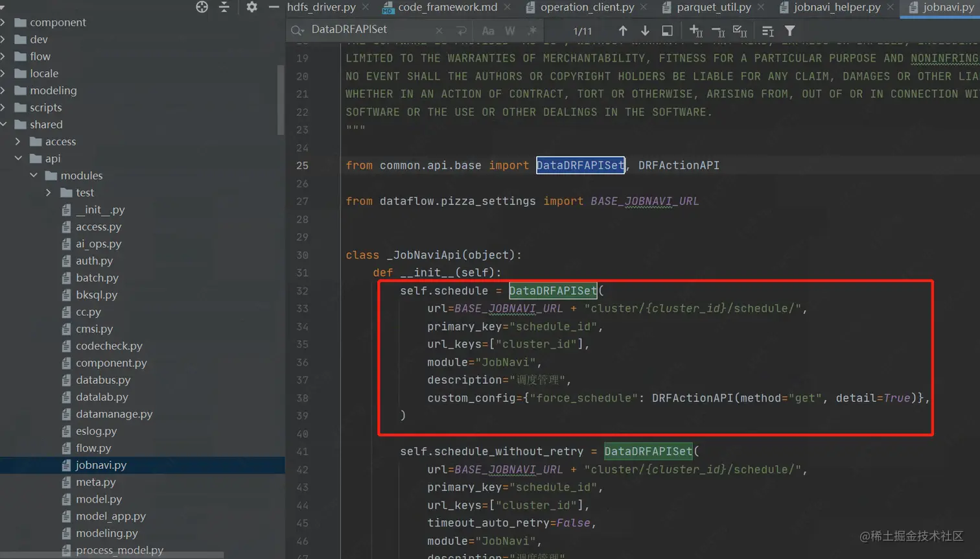980x559 pixels.
Task: Click the new line in search icon
Action: click(461, 30)
